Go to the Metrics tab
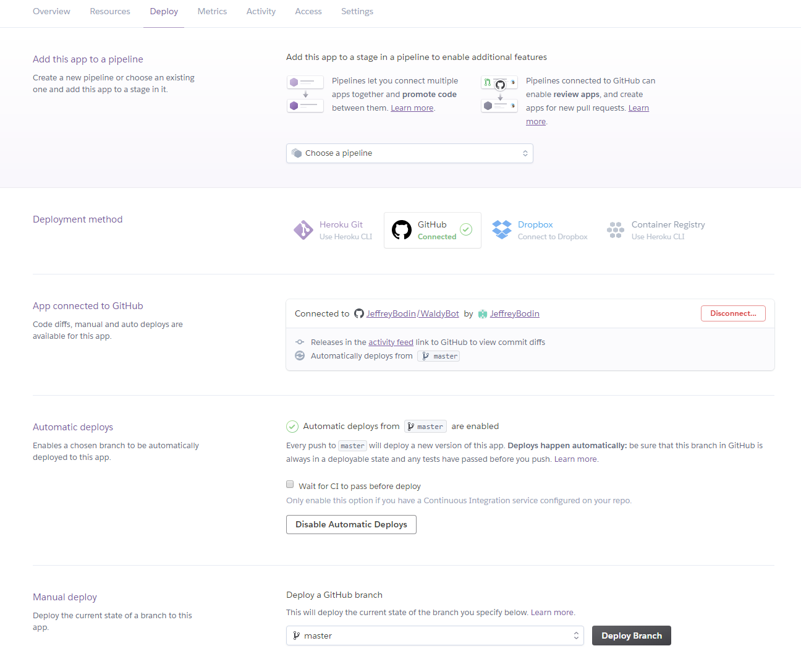This screenshot has width=801, height=672. 212,11
